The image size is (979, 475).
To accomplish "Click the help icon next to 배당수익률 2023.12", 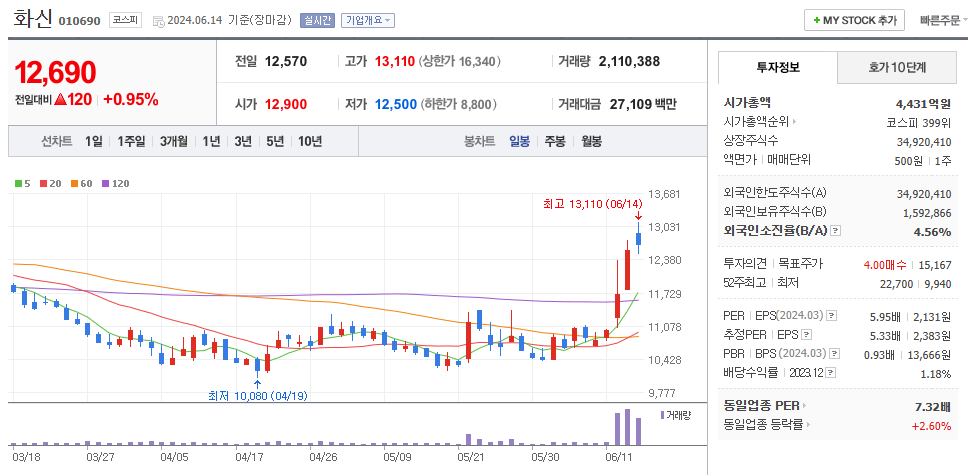I will click(x=830, y=373).
